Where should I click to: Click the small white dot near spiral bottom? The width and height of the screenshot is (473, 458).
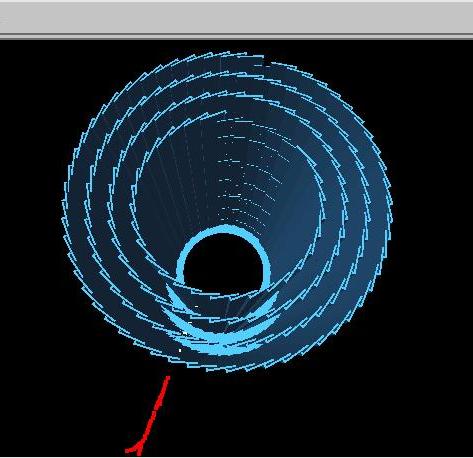pyautogui.click(x=180, y=350)
